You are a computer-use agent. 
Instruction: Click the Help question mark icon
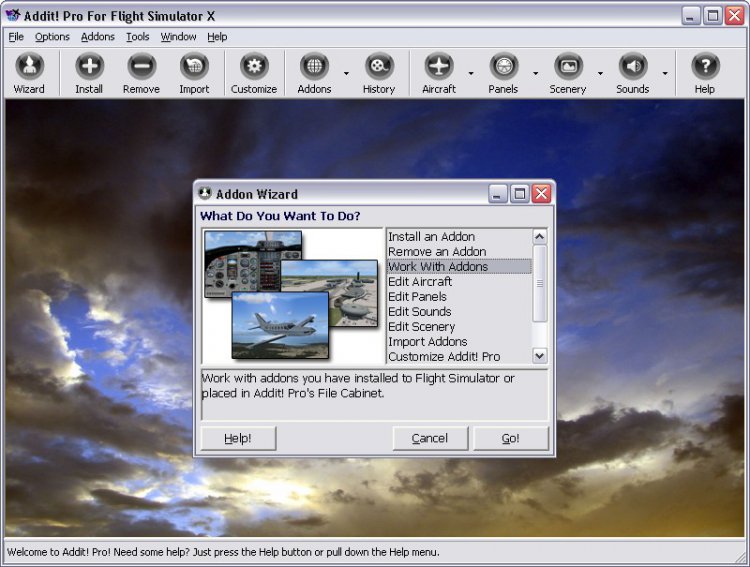pos(705,66)
